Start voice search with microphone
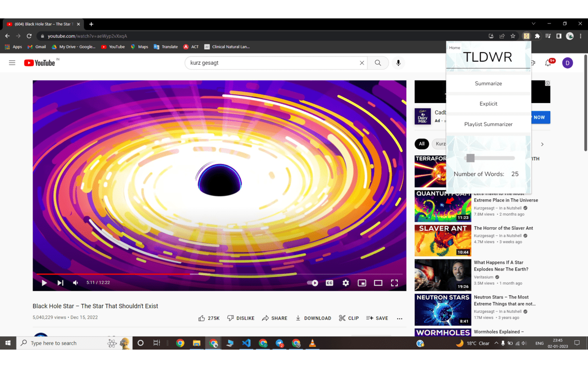The image size is (588, 368). click(x=398, y=63)
